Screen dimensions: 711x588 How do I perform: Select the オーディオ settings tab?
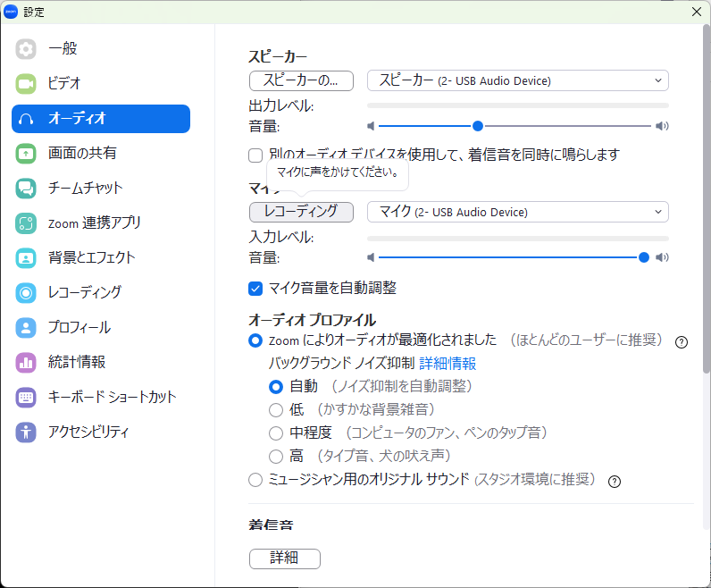(101, 119)
